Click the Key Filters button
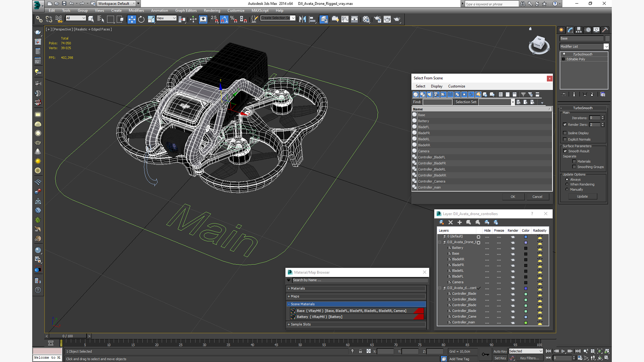The width and height of the screenshot is (644, 362). coord(530,358)
